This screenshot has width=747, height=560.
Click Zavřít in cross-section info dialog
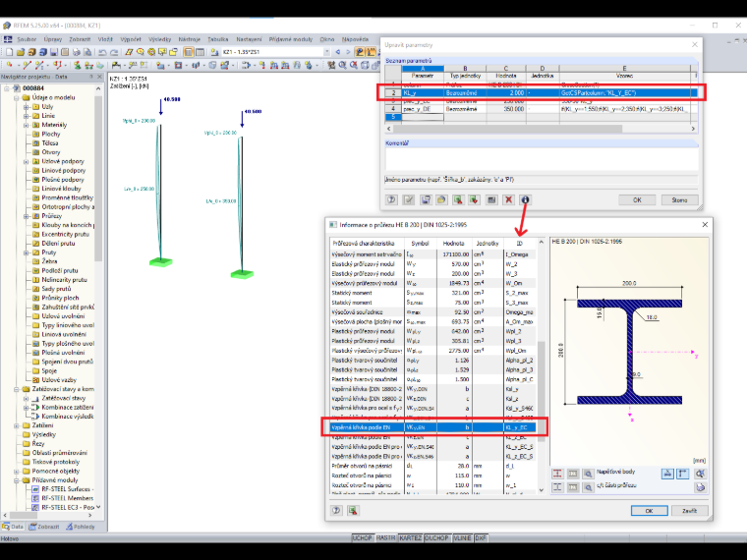point(689,511)
